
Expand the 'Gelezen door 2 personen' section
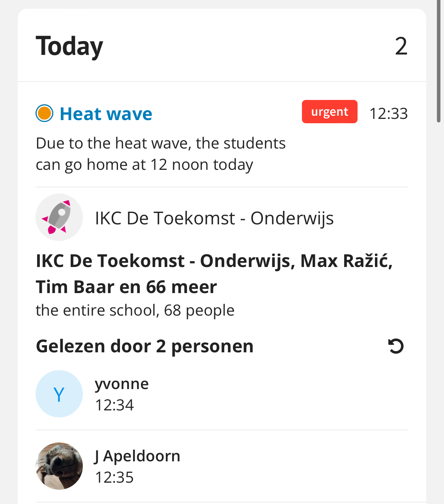point(144,346)
